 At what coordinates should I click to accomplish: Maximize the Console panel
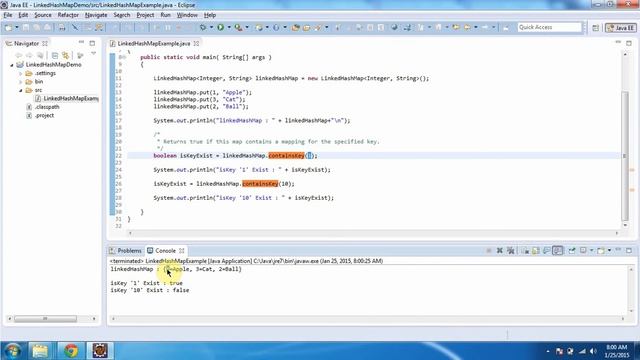point(629,250)
